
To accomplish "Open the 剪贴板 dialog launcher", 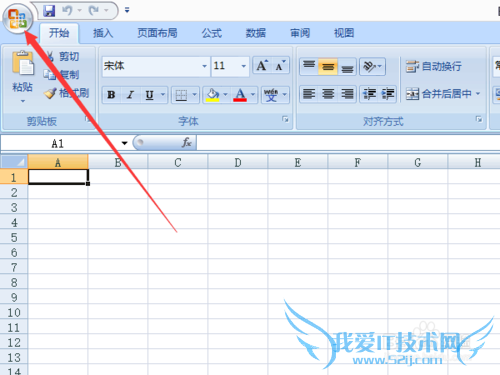I will (88, 119).
